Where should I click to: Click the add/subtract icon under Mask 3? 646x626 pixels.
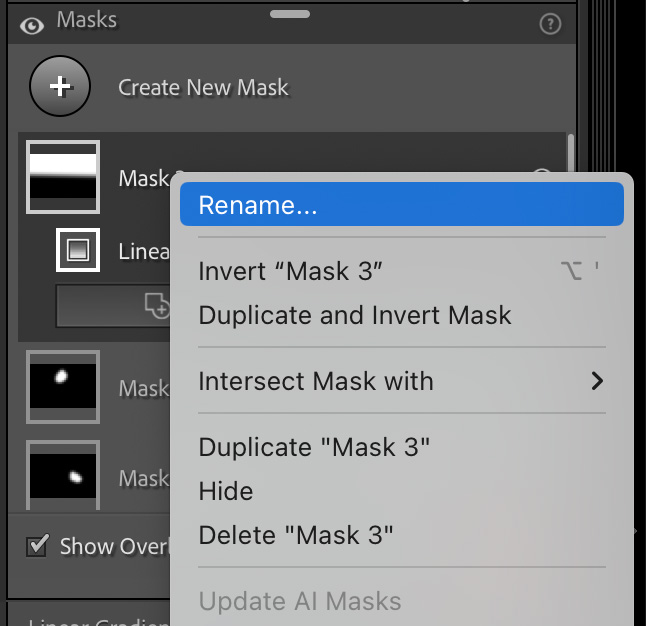[157, 306]
